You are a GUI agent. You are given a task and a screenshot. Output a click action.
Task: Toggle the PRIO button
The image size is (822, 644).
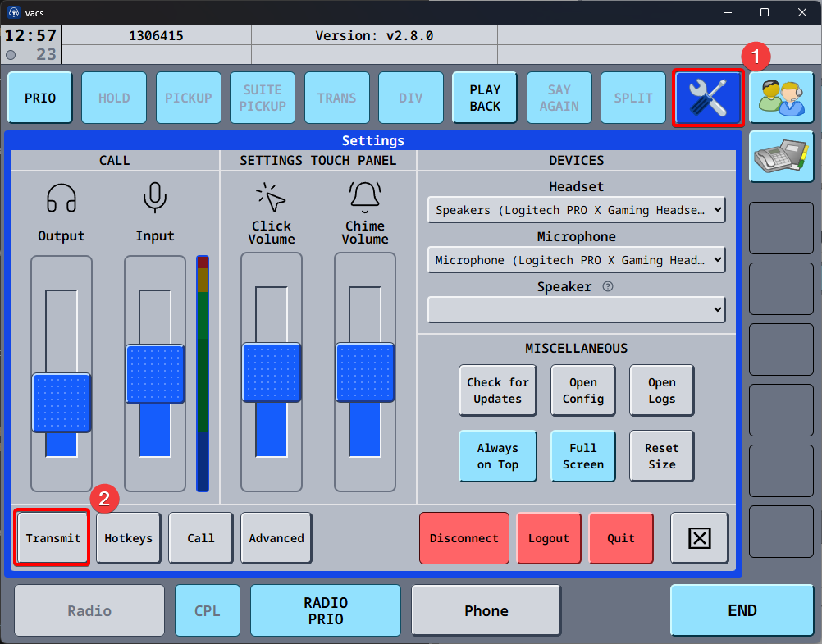40,98
